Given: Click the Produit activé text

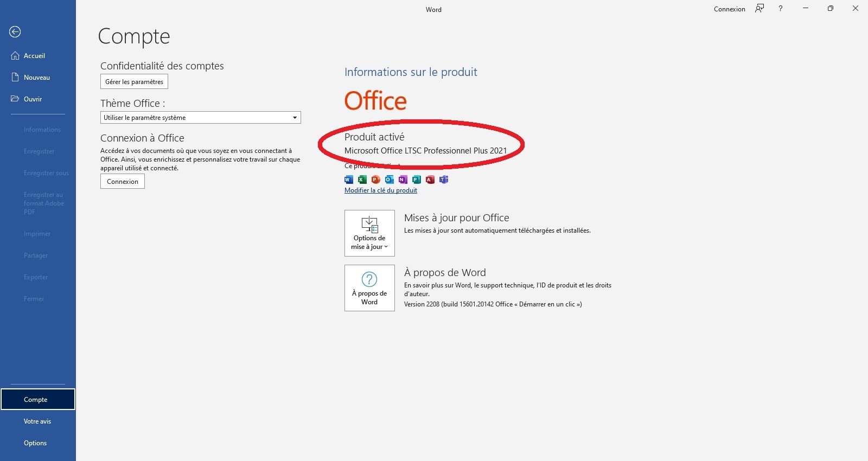Looking at the screenshot, I should pos(374,137).
